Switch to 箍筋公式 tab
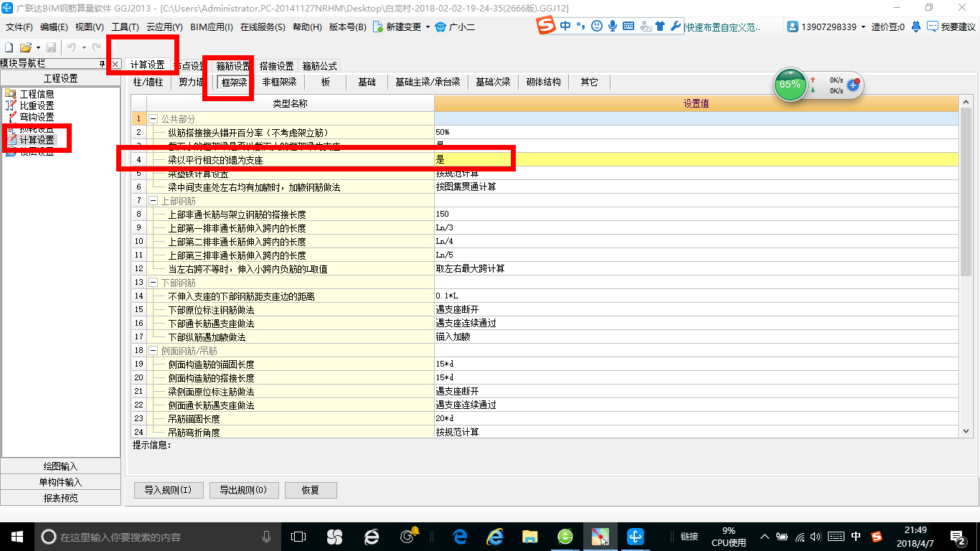 (319, 66)
